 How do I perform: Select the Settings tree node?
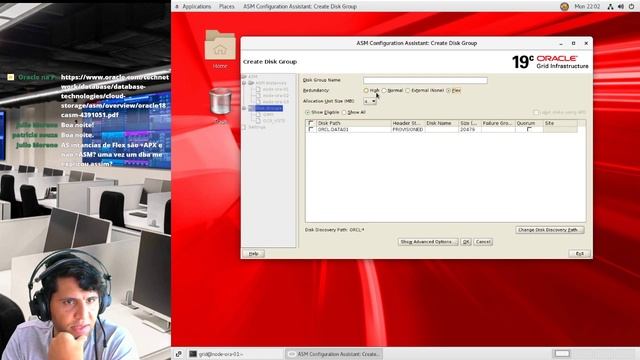[257, 127]
